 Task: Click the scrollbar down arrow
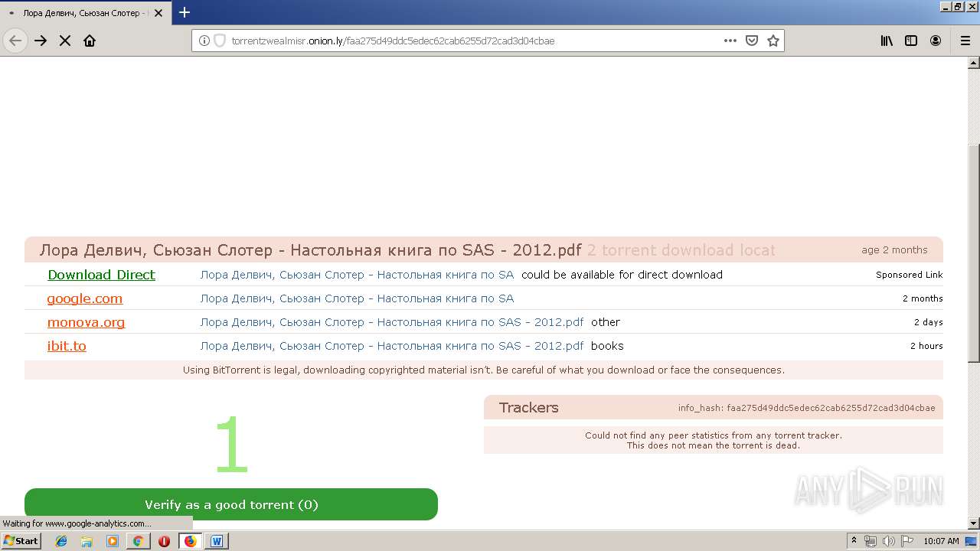(x=973, y=523)
